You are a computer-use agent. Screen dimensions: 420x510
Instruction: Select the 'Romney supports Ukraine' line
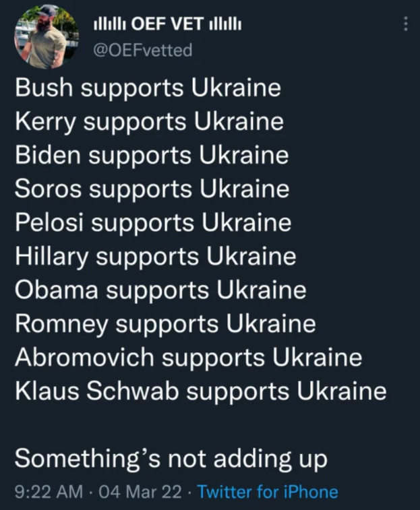(165, 324)
